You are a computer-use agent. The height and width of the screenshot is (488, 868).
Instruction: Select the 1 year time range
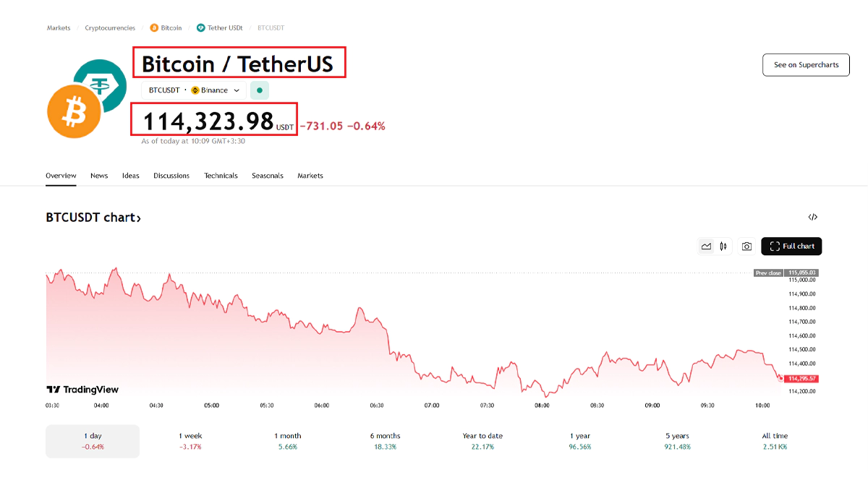coord(580,441)
